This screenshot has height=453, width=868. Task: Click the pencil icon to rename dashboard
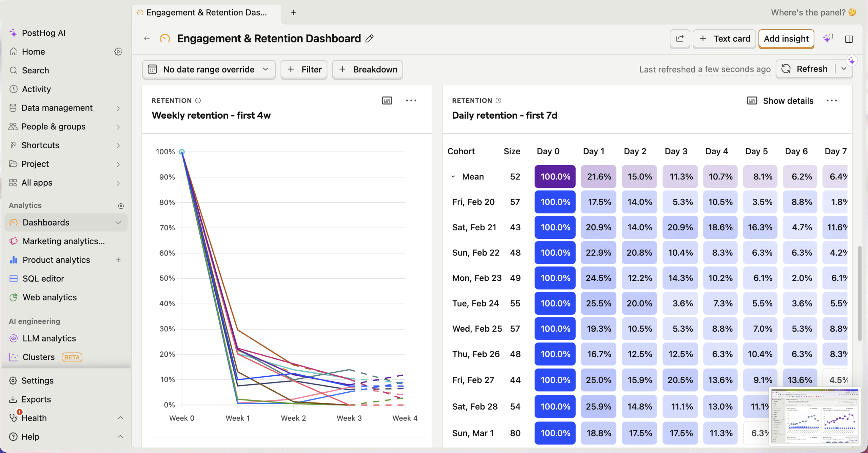[x=370, y=39]
